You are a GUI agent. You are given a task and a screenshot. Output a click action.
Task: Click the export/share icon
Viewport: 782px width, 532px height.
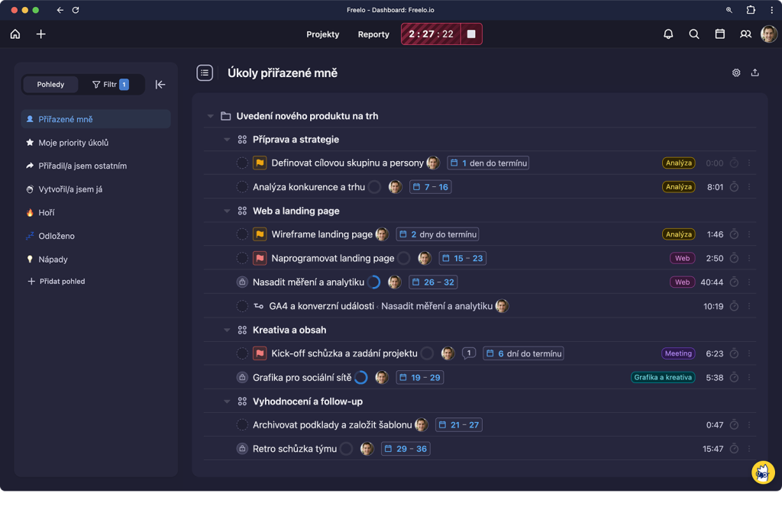click(755, 73)
